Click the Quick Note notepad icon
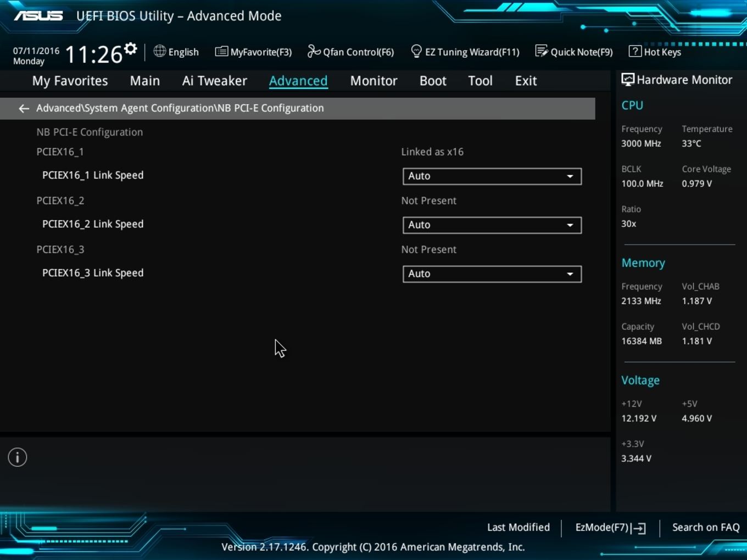Image resolution: width=747 pixels, height=560 pixels. pos(542,51)
